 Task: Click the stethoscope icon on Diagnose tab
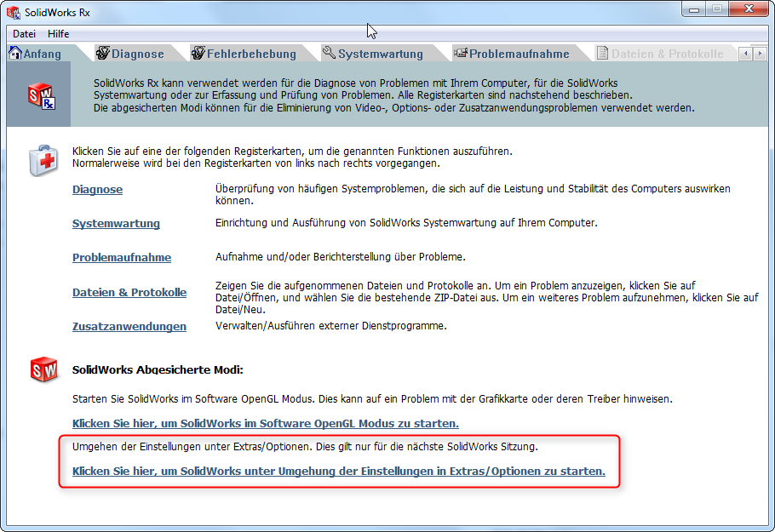coord(103,53)
